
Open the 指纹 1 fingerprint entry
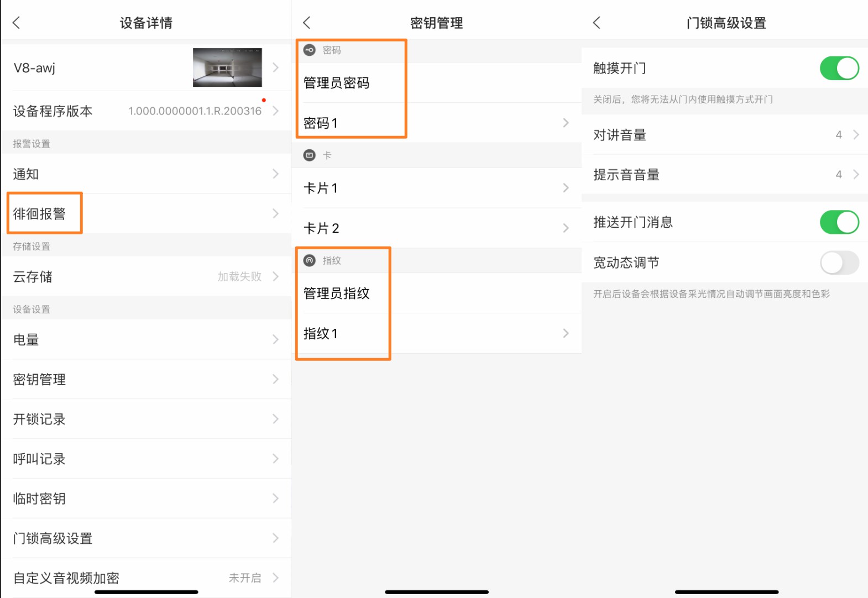click(x=436, y=333)
